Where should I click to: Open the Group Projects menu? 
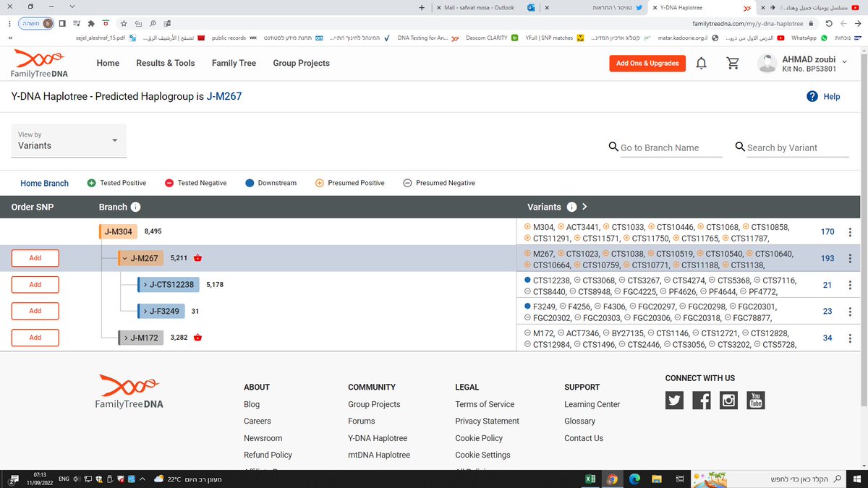(x=301, y=63)
